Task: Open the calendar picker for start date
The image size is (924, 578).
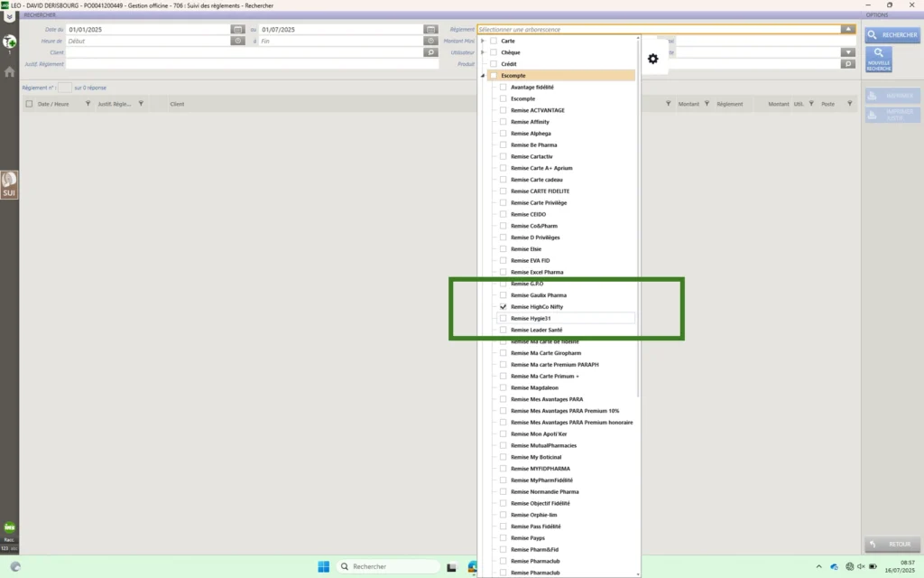Action: tap(237, 29)
